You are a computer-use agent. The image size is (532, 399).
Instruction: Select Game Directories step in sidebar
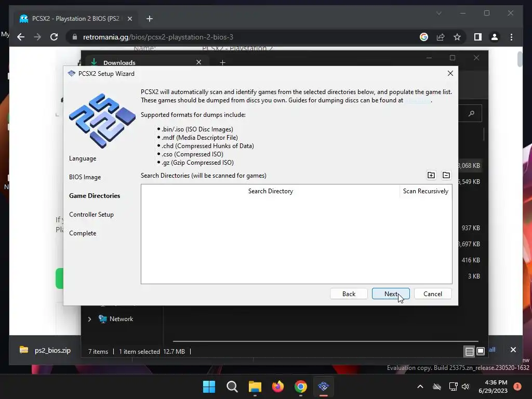point(95,196)
